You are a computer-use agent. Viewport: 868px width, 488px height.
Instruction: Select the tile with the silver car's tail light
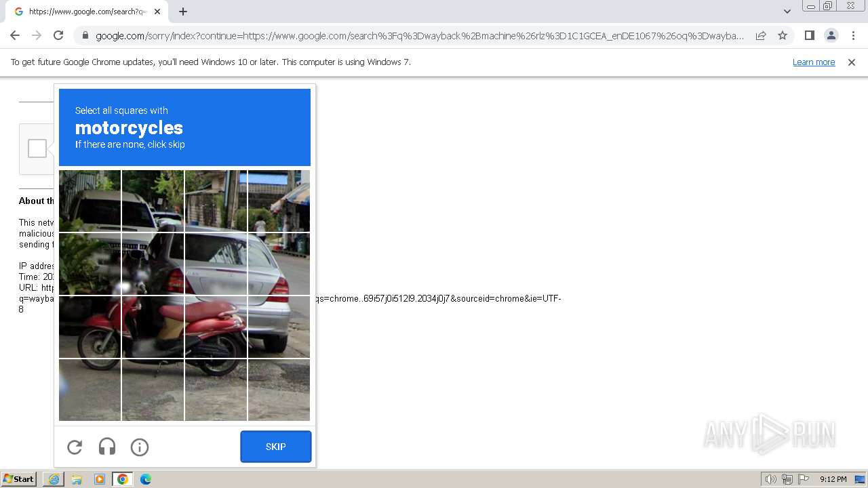[279, 264]
